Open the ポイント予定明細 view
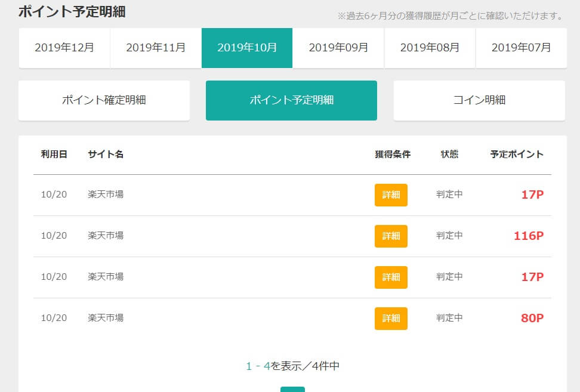This screenshot has width=580, height=392. click(x=291, y=100)
